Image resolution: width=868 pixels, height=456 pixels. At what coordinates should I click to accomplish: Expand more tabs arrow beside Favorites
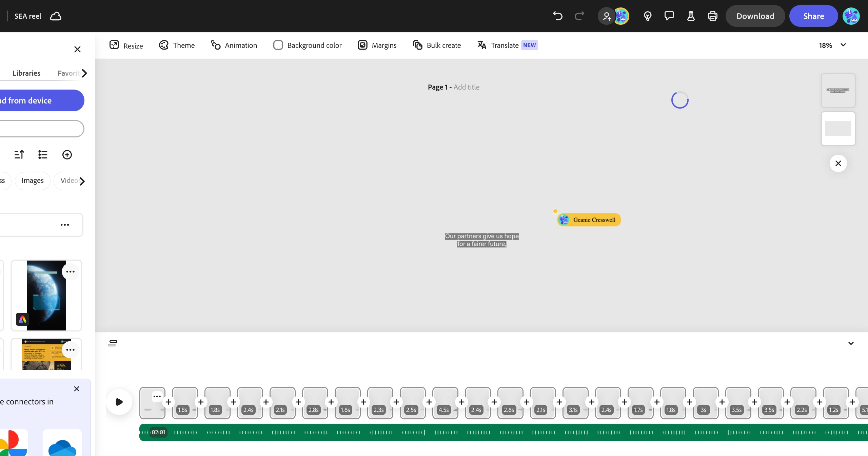(84, 73)
